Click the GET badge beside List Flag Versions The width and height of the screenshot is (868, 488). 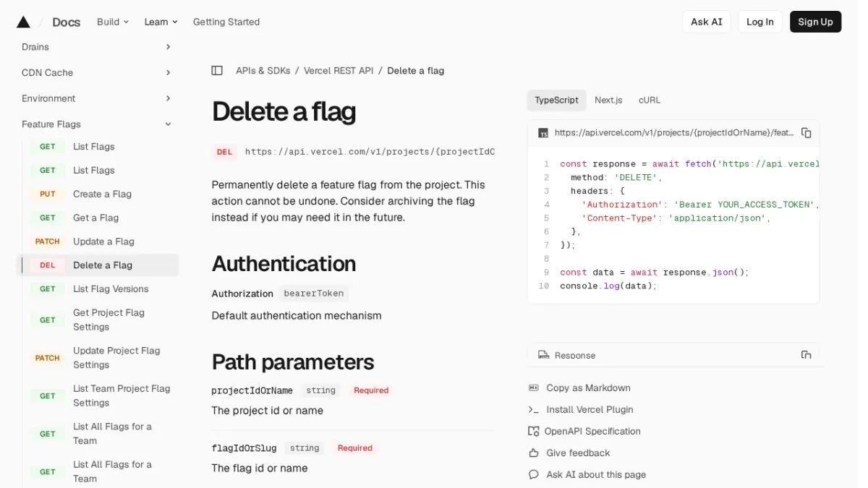point(48,290)
